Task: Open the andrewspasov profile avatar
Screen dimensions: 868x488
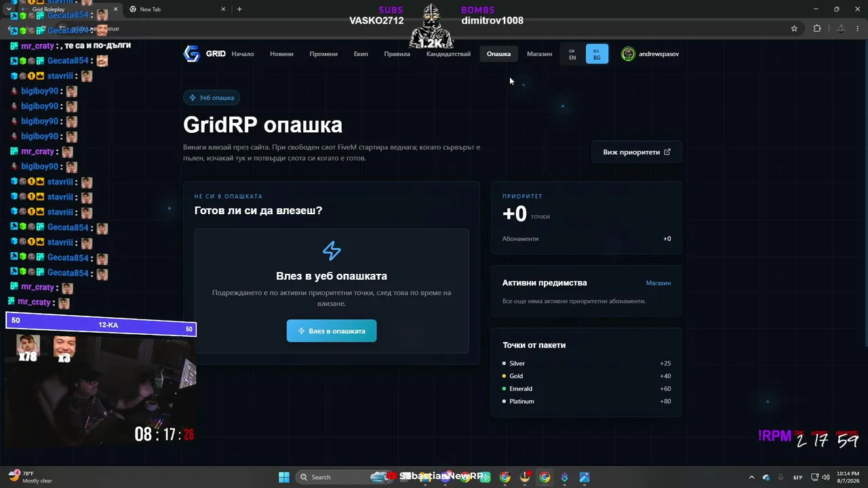Action: (x=629, y=54)
